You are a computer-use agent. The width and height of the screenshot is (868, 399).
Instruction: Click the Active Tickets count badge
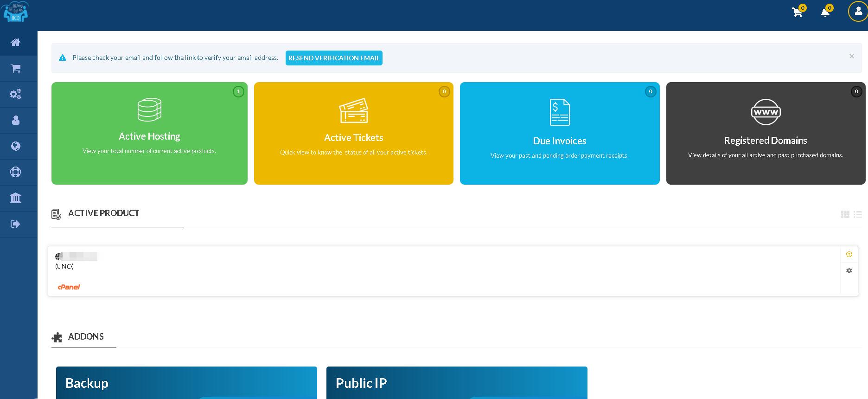coord(444,92)
